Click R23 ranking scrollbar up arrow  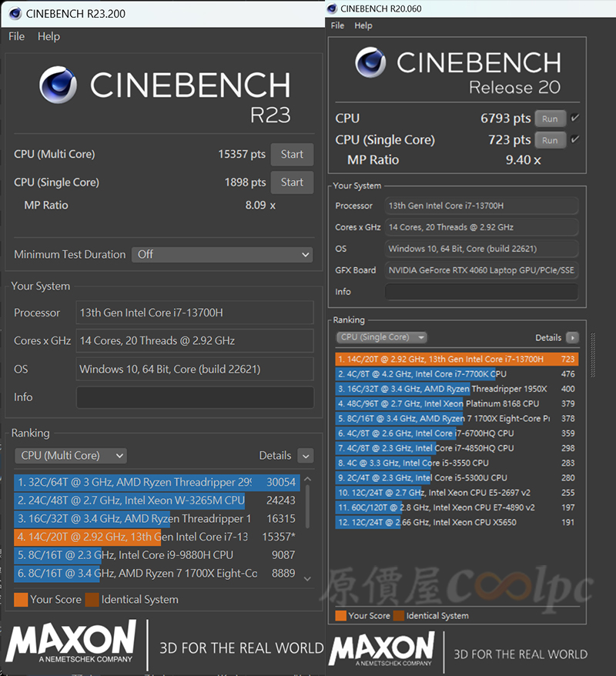(307, 479)
